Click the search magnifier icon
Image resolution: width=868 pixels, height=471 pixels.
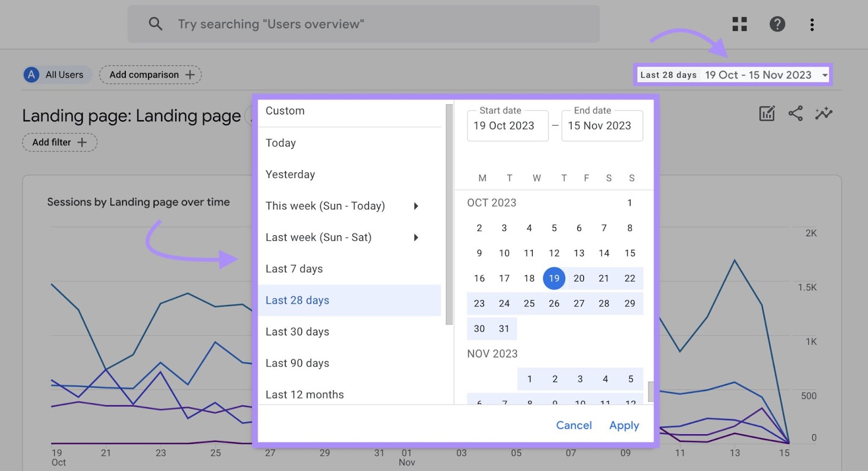pyautogui.click(x=155, y=24)
